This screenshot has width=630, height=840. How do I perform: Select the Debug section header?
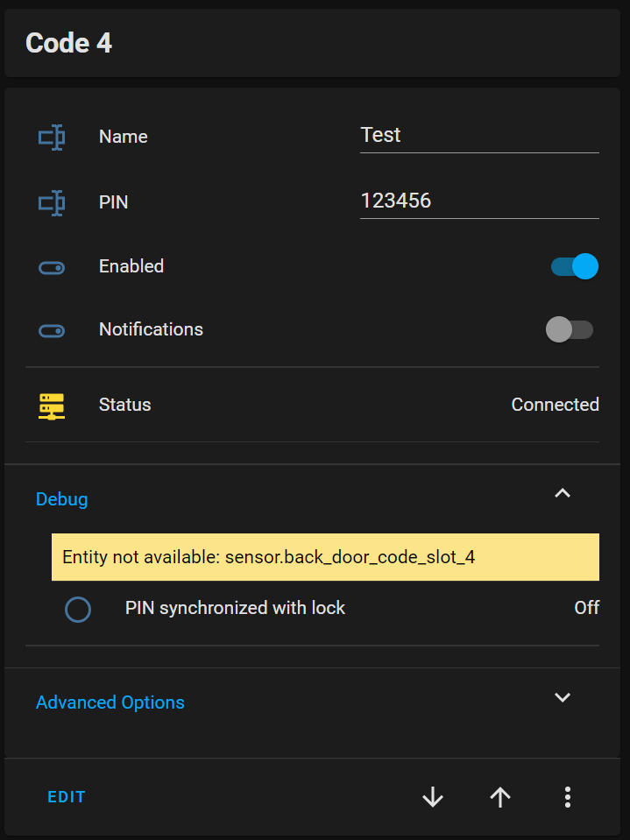coord(61,498)
